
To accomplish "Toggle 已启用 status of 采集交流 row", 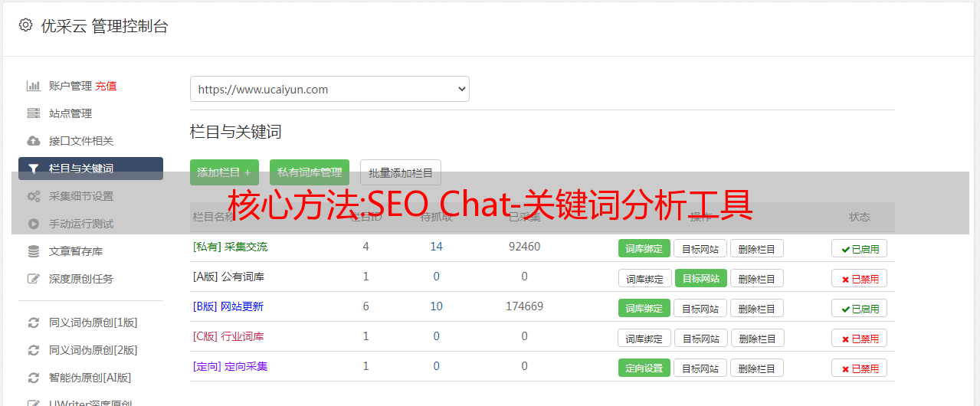I will pos(860,248).
